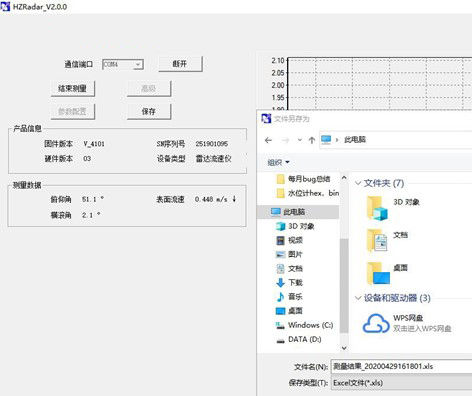Click the 结束测量 button
Image resolution: width=472 pixels, height=396 pixels.
73,88
